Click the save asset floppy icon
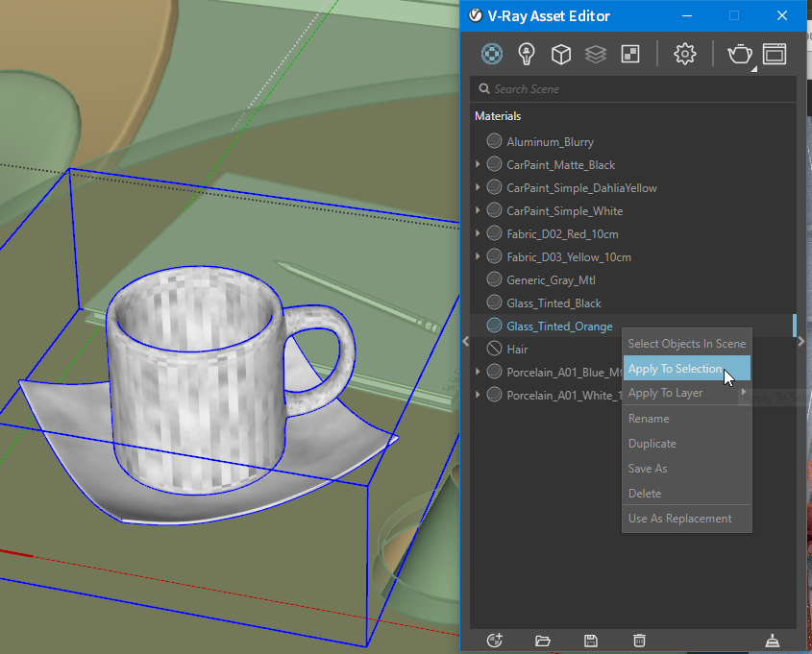This screenshot has width=812, height=654. [x=591, y=642]
